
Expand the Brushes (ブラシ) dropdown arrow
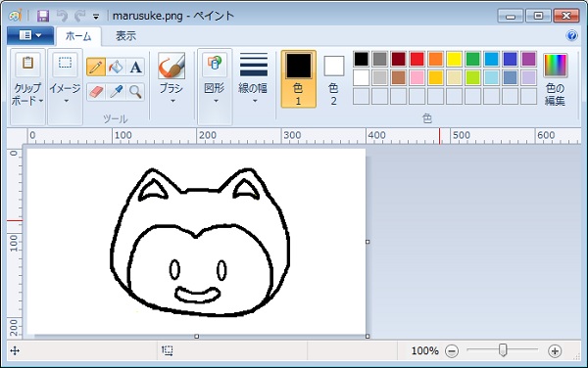point(172,101)
